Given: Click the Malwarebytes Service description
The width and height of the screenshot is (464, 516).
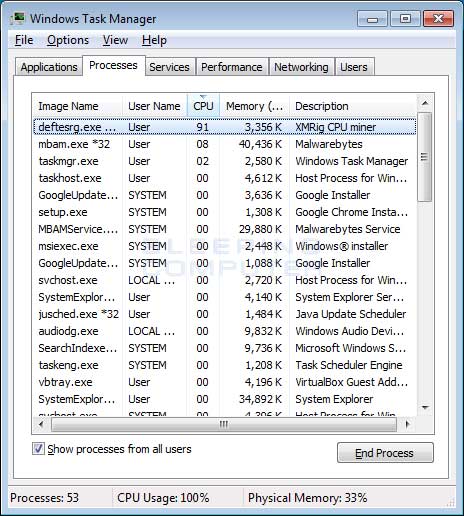Looking at the screenshot, I should click(x=348, y=229).
